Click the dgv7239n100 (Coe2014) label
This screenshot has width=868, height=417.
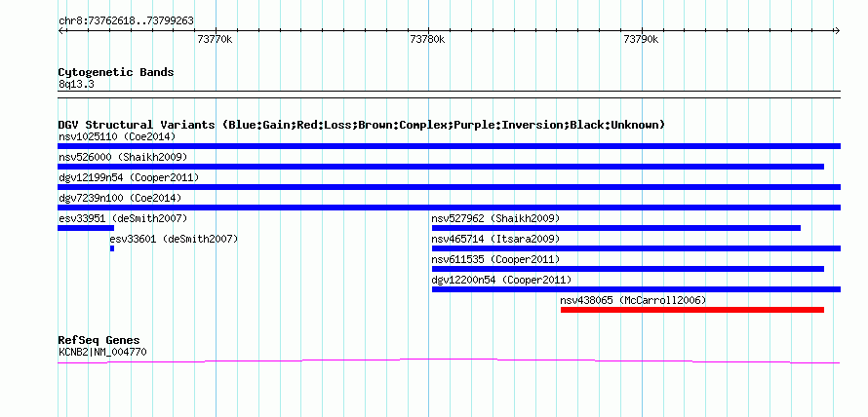coord(120,198)
